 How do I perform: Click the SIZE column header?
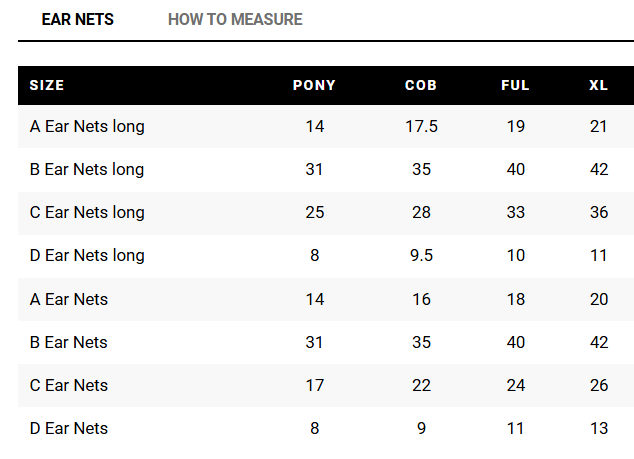[47, 85]
